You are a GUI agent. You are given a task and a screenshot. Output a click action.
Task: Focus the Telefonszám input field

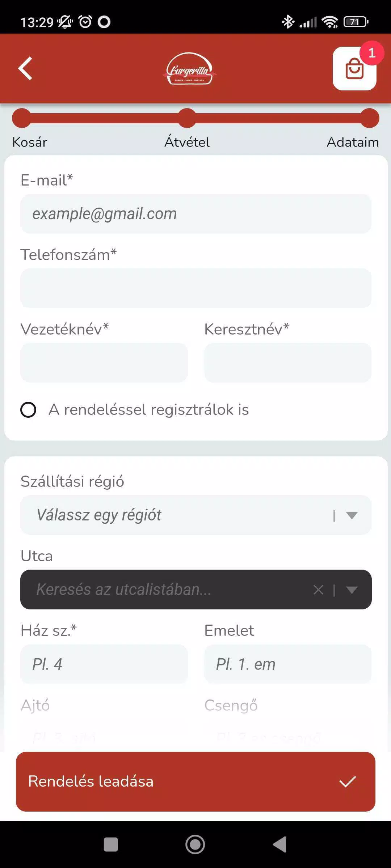(x=196, y=288)
